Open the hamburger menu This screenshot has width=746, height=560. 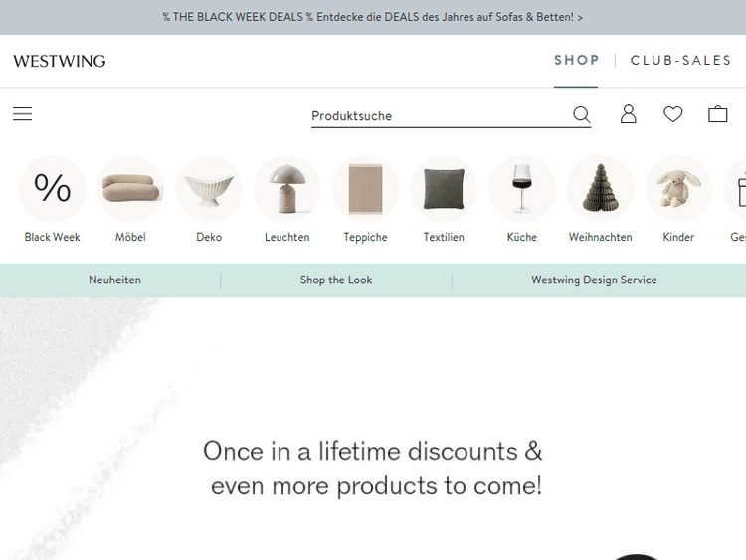(22, 114)
